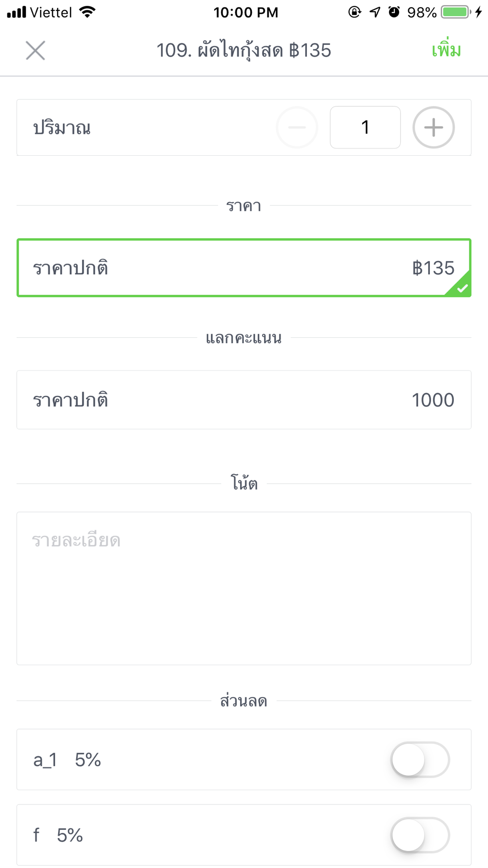Enable the a_1 5% discount toggle
Screen dimensions: 488x868
420,760
